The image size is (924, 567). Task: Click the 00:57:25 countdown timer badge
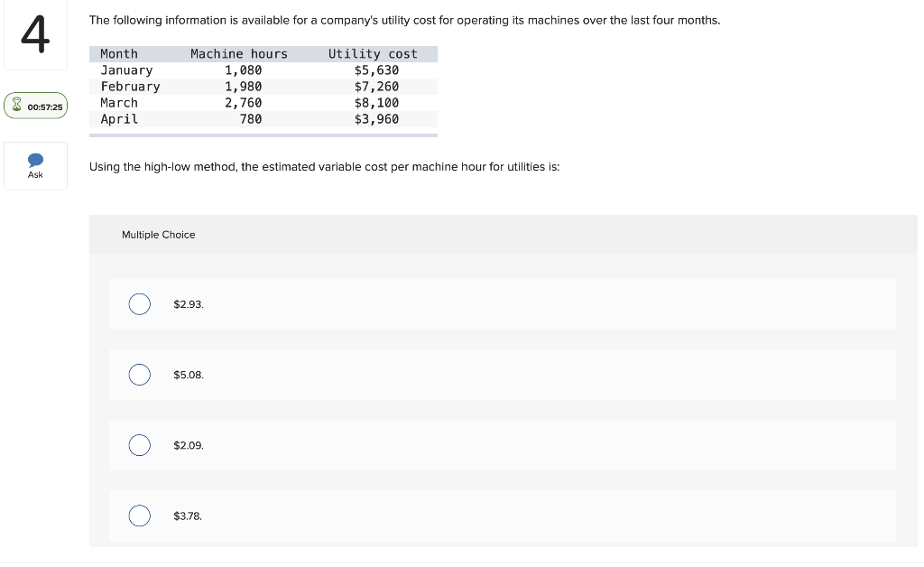click(x=36, y=106)
